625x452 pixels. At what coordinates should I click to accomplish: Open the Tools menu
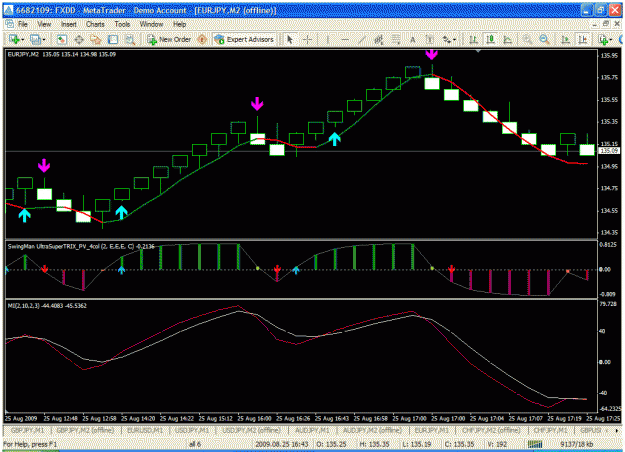[x=122, y=24]
